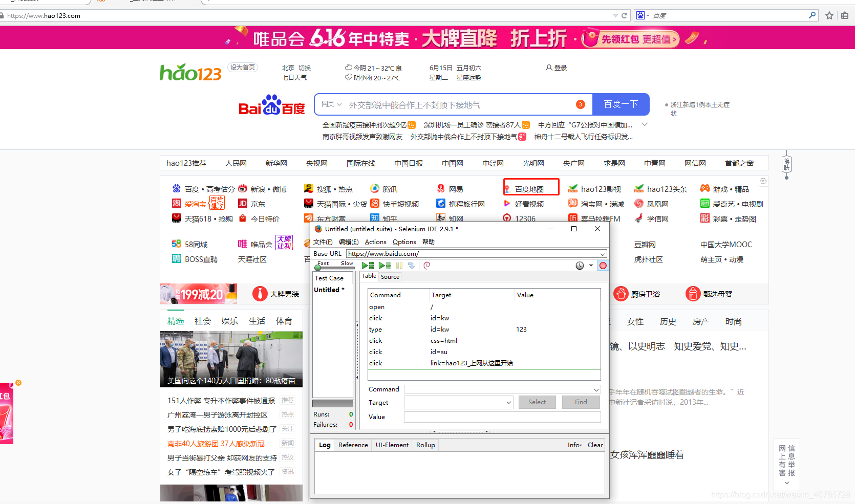
Task: Open the 编辑(E) menu in Selenium IDE
Action: (349, 242)
